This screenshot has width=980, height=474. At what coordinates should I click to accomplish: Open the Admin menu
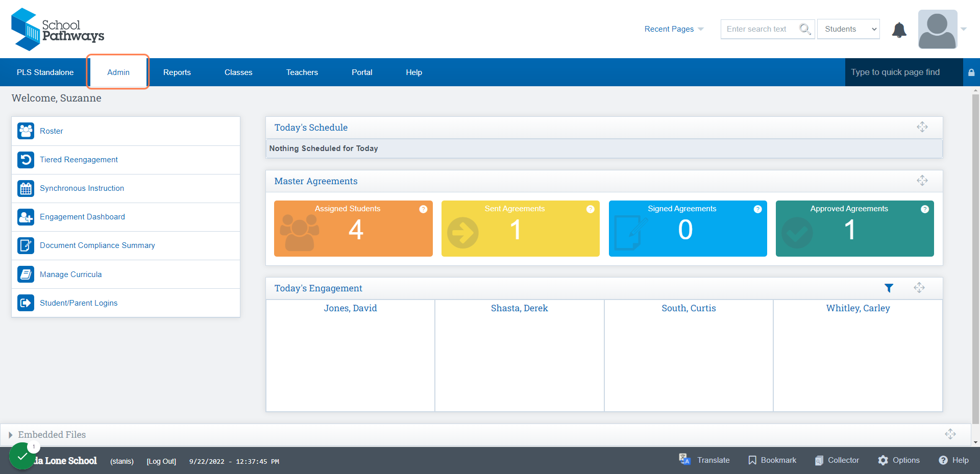(118, 72)
